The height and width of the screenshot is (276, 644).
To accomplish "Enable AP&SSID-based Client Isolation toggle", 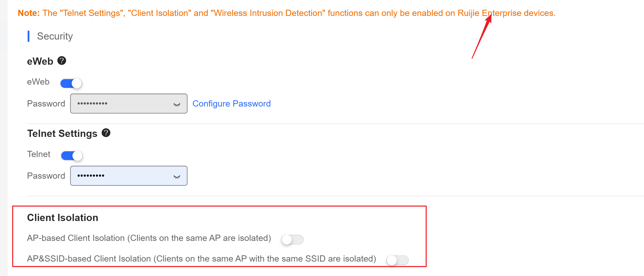I will [397, 260].
